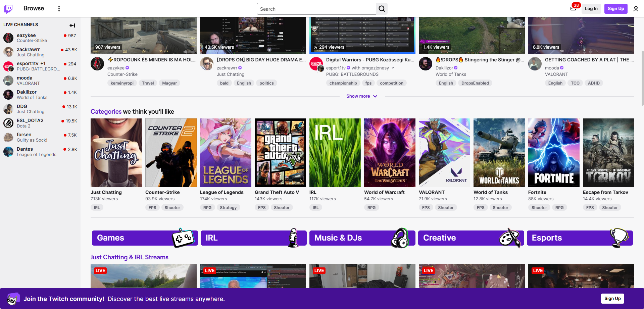Open zackrawrr avatar in sidebar

pos(8,52)
